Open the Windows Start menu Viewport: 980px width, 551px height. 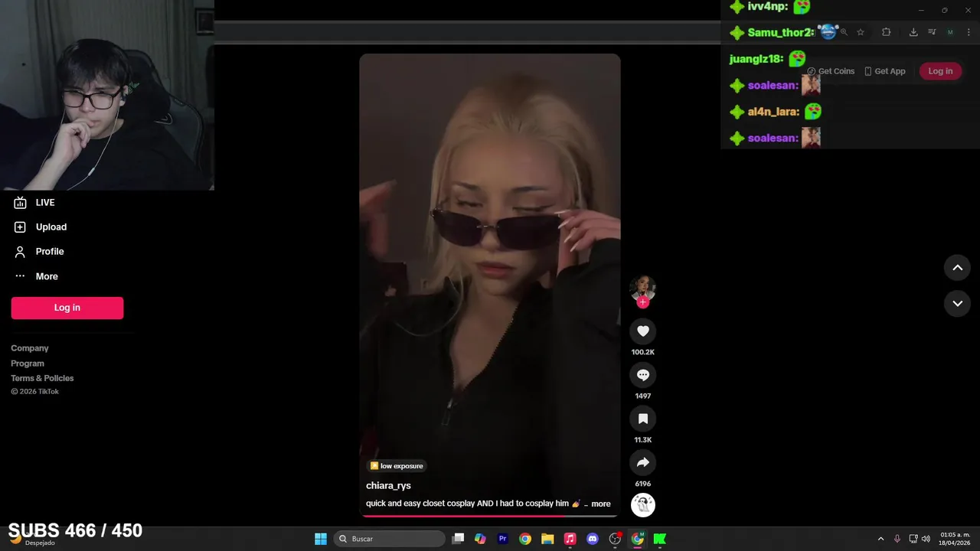pos(321,539)
